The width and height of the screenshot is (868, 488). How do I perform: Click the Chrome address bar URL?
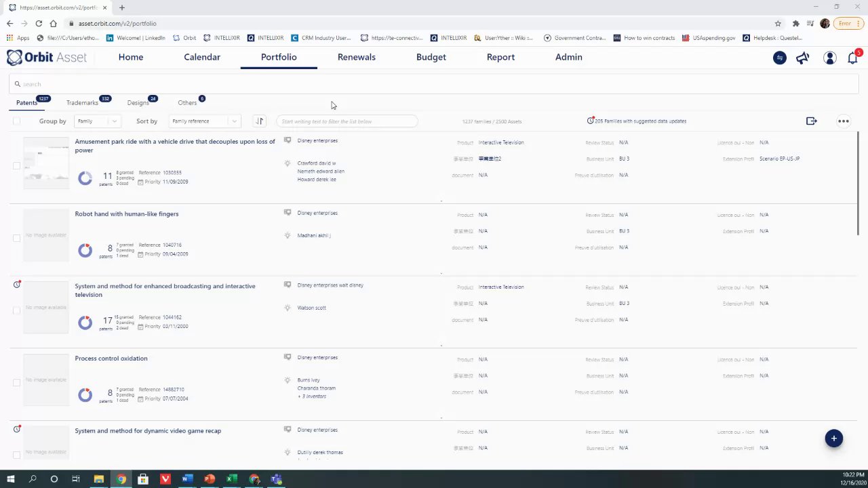(x=117, y=23)
